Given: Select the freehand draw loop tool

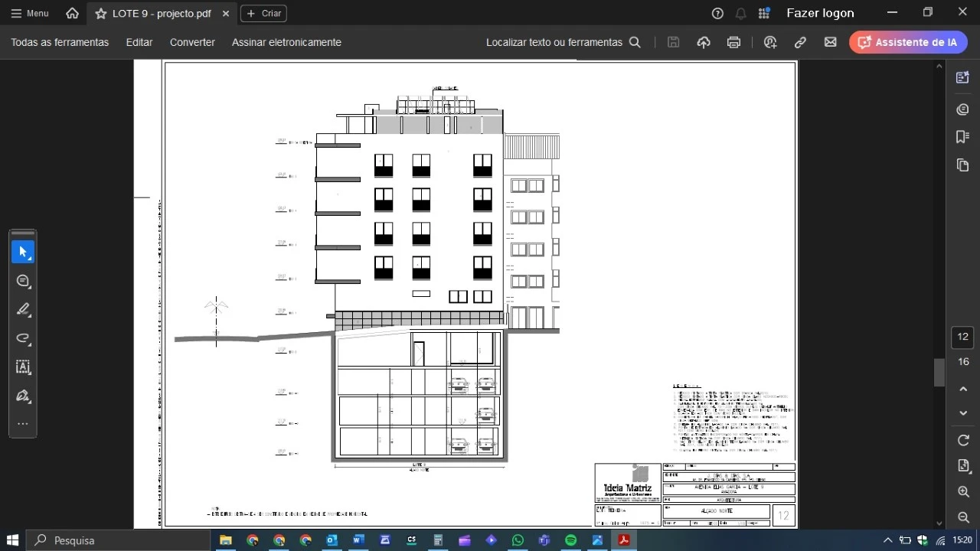Looking at the screenshot, I should coord(23,338).
